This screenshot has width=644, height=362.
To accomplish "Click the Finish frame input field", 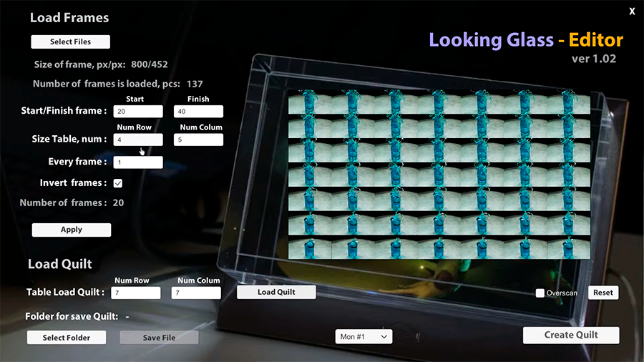I will [198, 112].
